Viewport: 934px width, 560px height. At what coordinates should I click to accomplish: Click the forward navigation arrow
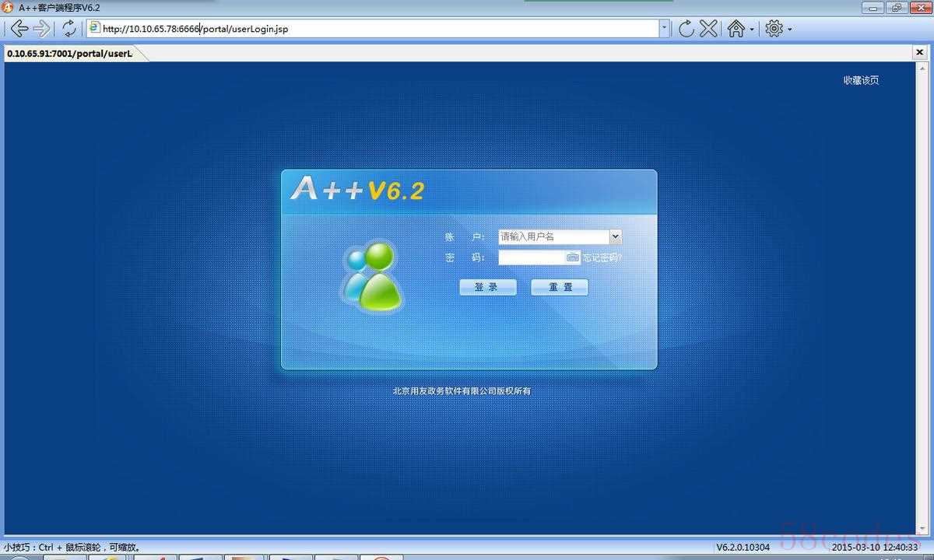[x=42, y=29]
